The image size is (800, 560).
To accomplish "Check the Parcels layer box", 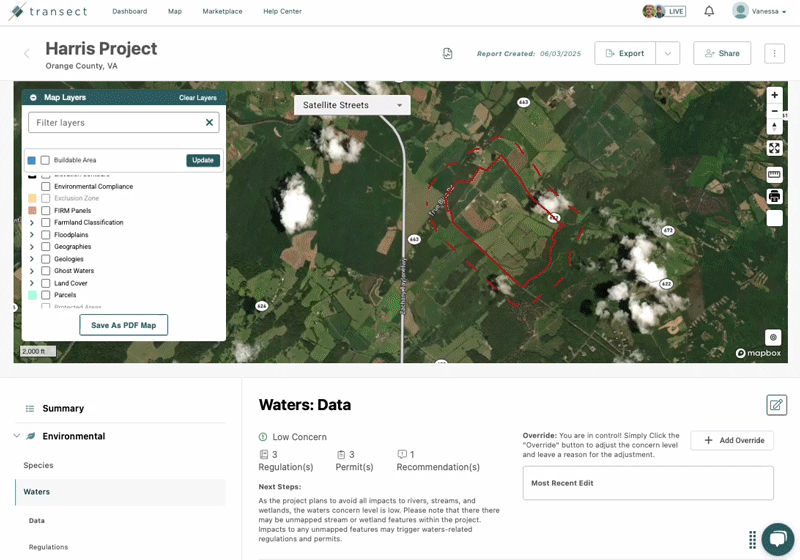I will click(x=46, y=295).
